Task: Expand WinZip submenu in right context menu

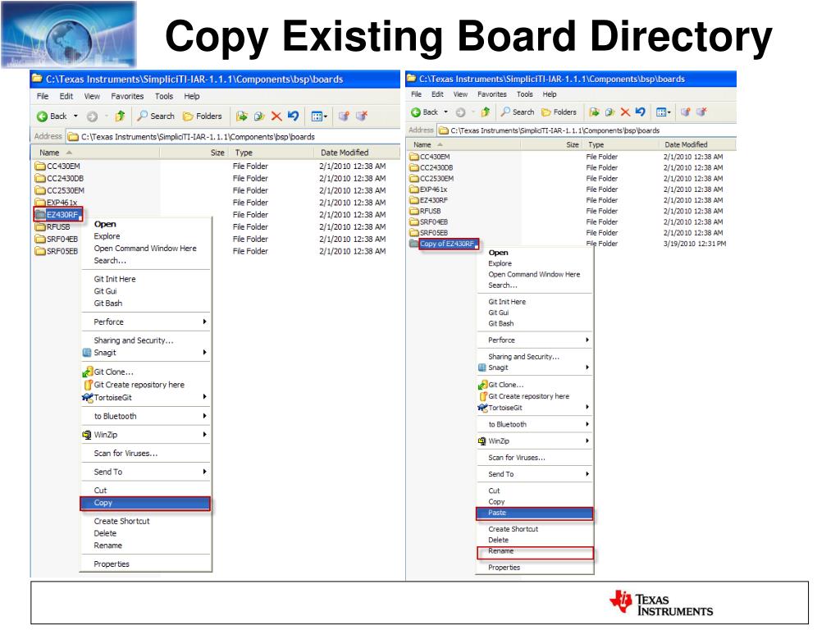Action: [535, 441]
